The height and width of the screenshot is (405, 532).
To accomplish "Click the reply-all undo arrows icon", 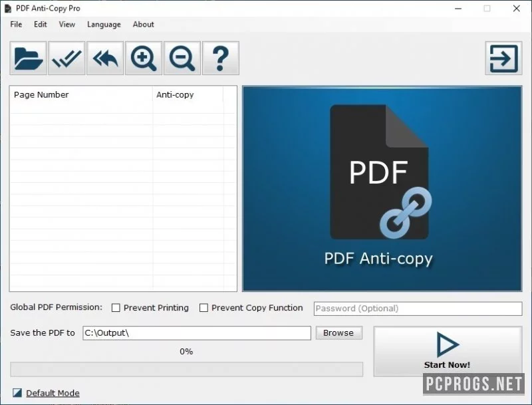I will 105,59.
